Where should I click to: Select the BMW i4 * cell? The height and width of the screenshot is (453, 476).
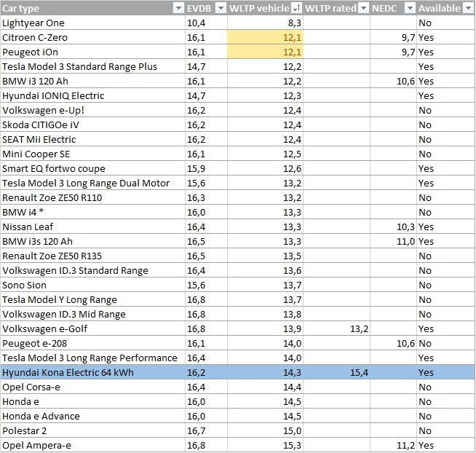click(93, 212)
